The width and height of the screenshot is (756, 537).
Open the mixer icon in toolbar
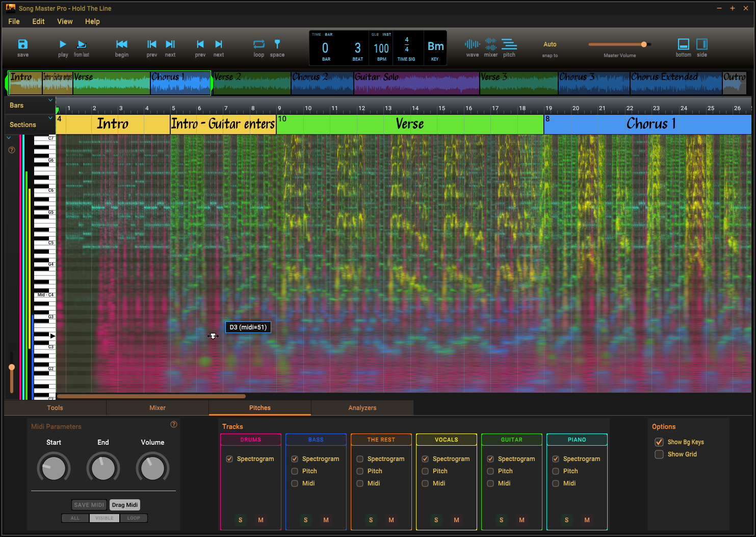(x=490, y=44)
